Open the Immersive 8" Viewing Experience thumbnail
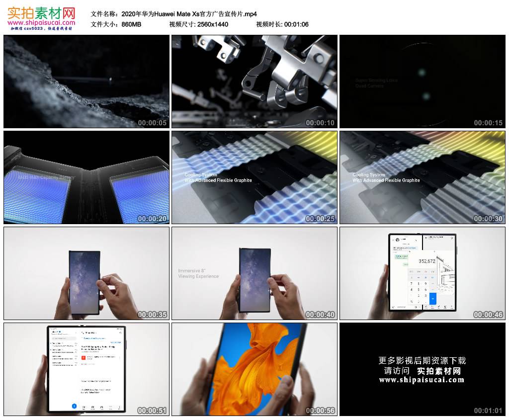 (254, 273)
